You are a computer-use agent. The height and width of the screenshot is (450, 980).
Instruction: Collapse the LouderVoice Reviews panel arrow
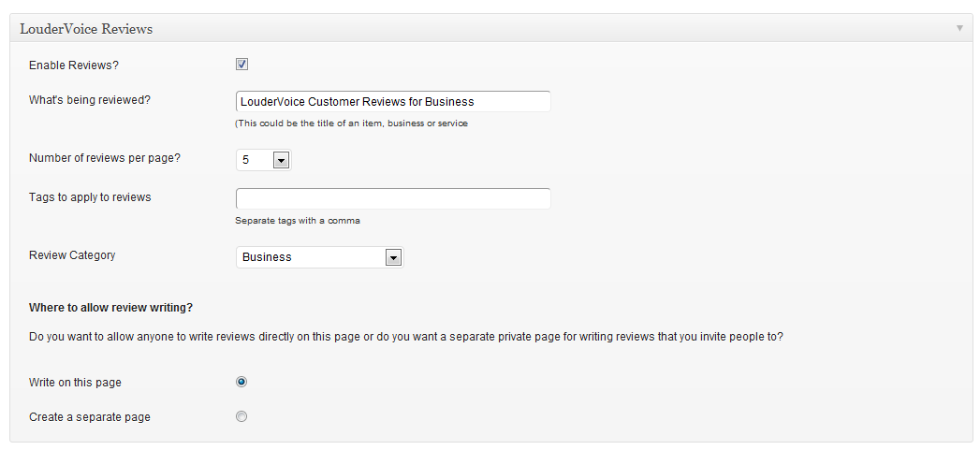pyautogui.click(x=959, y=28)
